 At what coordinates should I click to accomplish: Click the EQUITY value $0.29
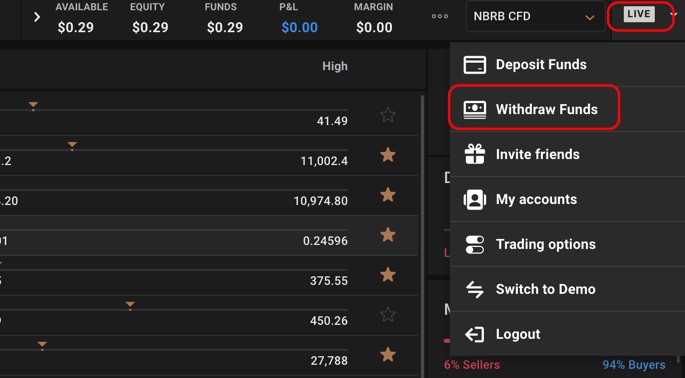[150, 28]
